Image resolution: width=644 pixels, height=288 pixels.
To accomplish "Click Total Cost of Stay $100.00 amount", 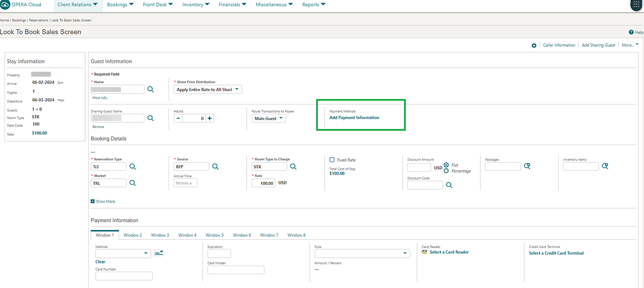I will coord(337,174).
